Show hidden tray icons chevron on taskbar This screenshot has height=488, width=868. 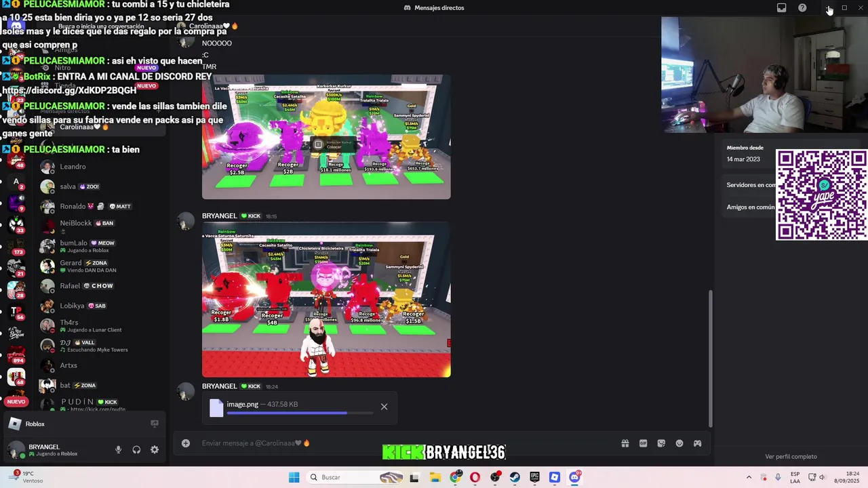(x=749, y=477)
